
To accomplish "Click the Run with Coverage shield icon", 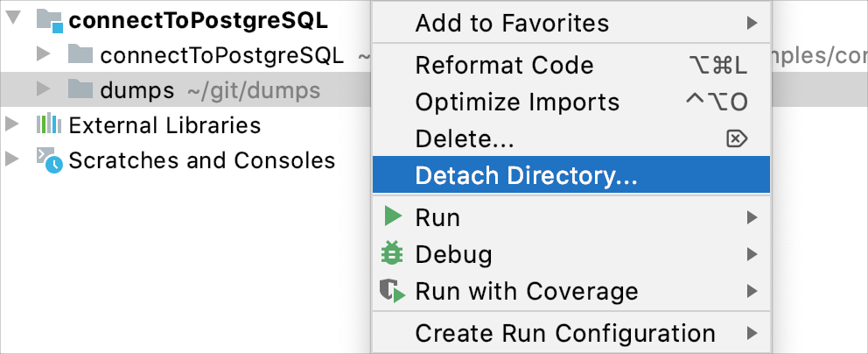I will (394, 291).
